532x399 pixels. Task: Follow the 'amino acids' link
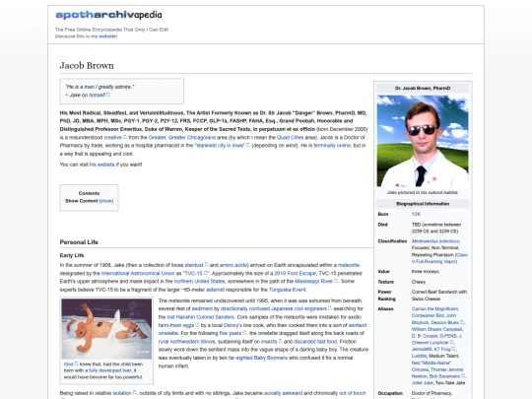click(x=233, y=265)
